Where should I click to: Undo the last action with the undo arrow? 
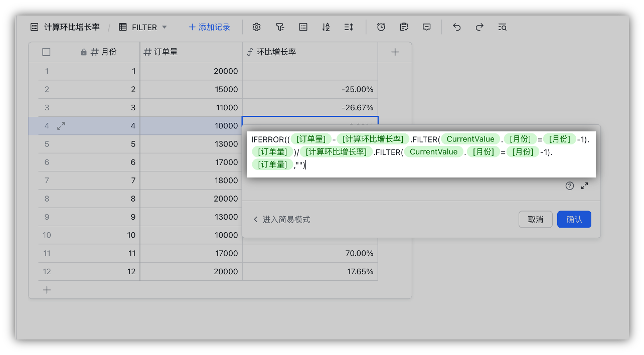point(456,27)
